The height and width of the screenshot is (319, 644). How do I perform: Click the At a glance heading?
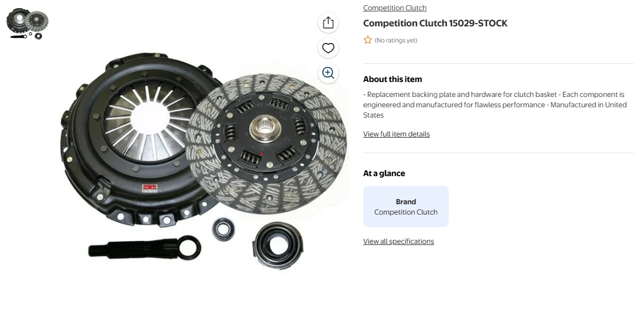tap(384, 173)
